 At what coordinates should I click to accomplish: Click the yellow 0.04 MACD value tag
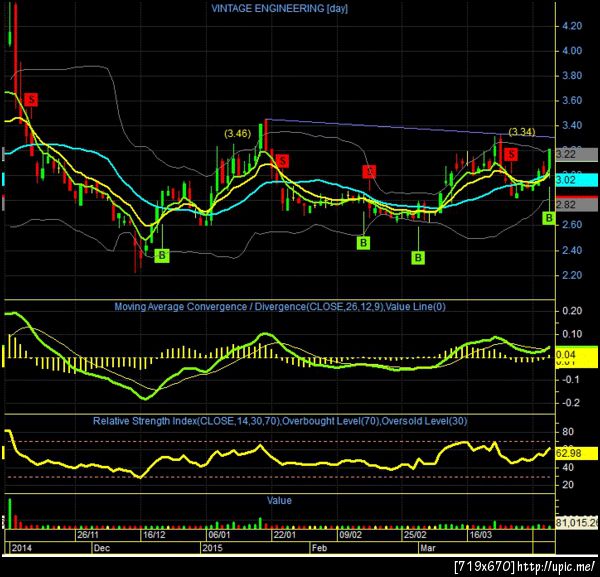point(576,355)
